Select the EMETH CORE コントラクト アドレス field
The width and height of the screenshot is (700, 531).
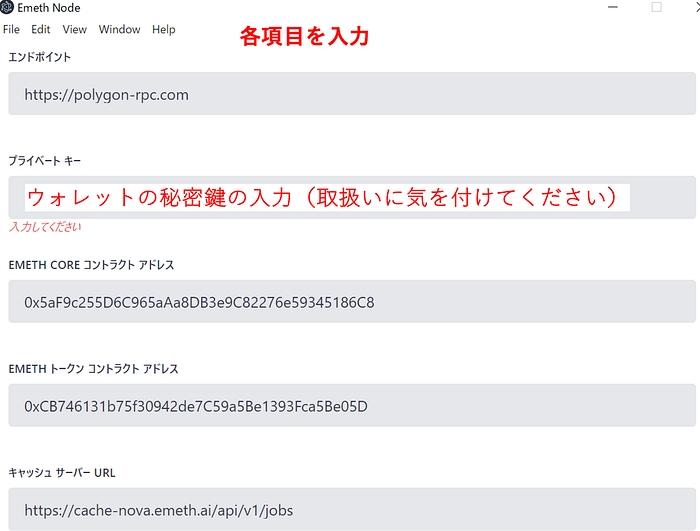point(350,301)
